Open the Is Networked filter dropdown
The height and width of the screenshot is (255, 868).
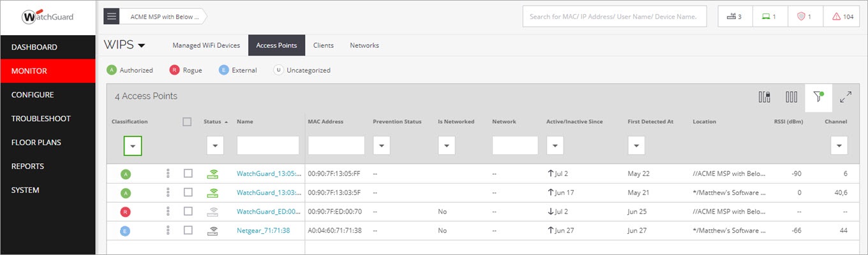pyautogui.click(x=446, y=146)
